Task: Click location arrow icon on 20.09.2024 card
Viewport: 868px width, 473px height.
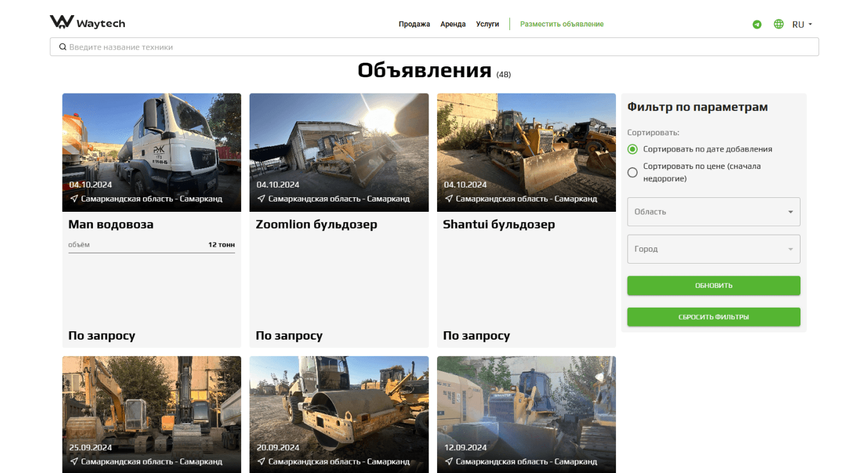Action: coord(261,462)
